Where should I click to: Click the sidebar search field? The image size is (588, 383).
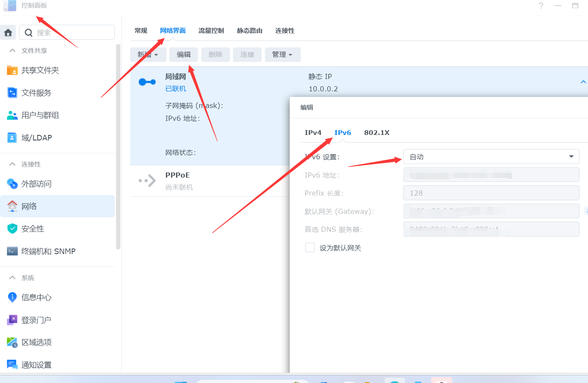point(67,32)
